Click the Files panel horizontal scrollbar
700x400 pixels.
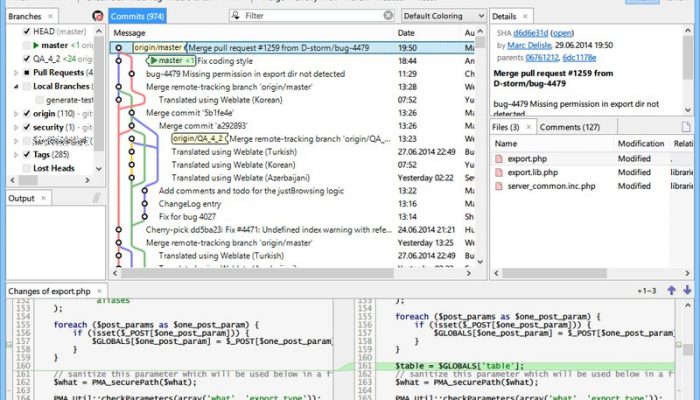(x=554, y=273)
